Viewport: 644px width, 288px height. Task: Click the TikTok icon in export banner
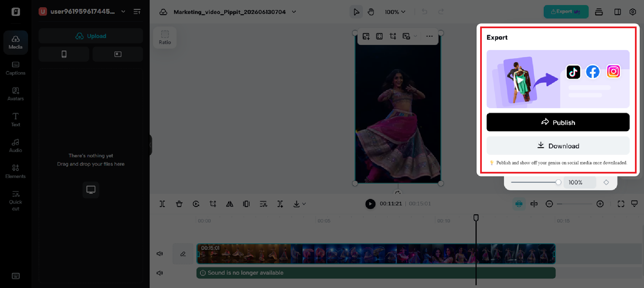[573, 72]
